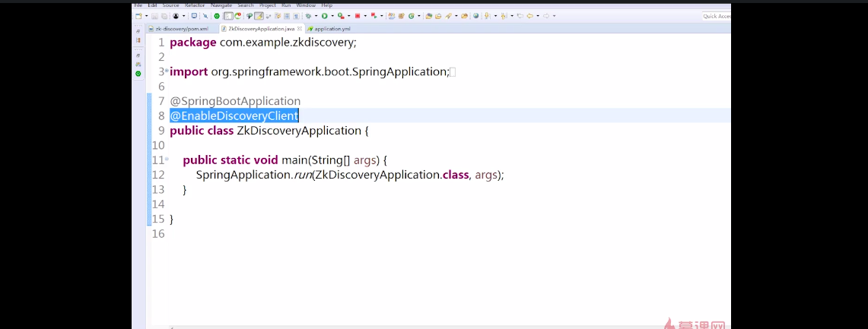Open the File menu
This screenshot has width=868, height=329.
[x=138, y=5]
